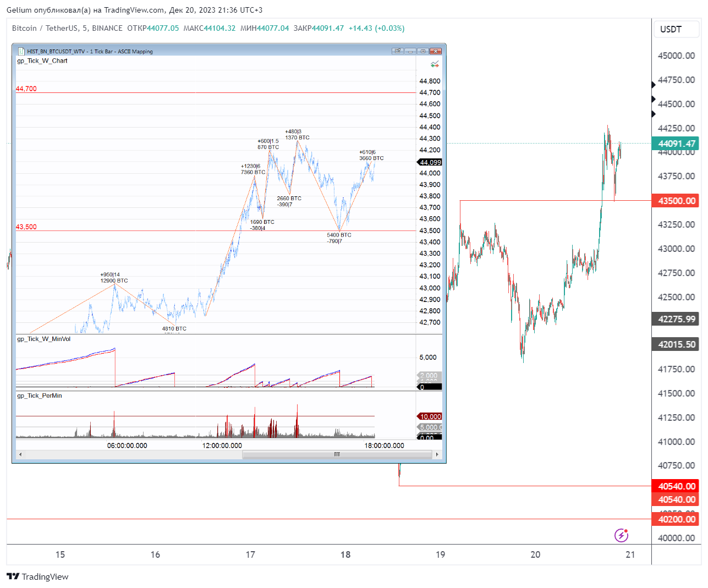Image resolution: width=708 pixels, height=588 pixels.
Task: Click the ЗАКР44091.47 close value
Action: 319,28
